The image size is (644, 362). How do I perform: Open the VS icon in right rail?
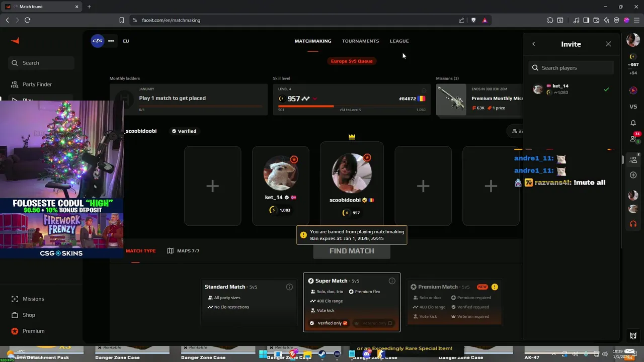[x=633, y=107]
